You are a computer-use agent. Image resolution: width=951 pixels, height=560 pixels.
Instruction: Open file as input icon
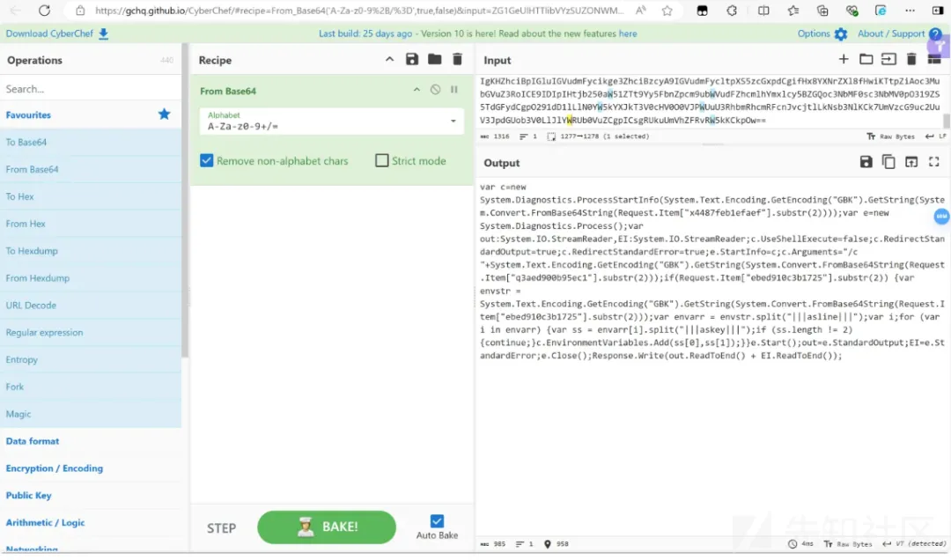click(888, 59)
